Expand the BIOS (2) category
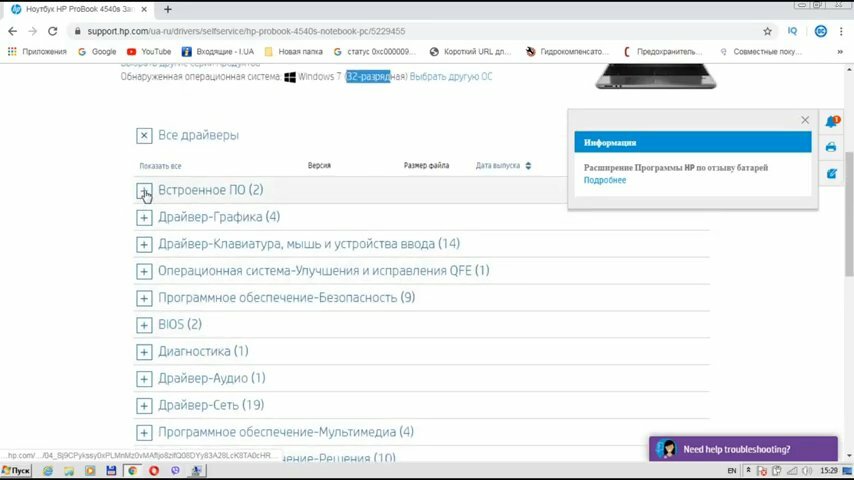854x480 pixels. click(x=144, y=325)
